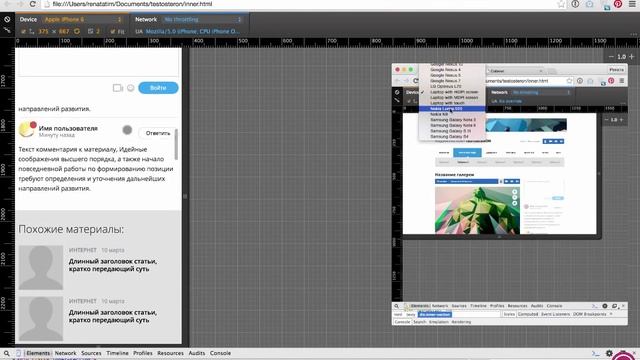Viewport: 640px width, 360px height.
Task: Click the first Длинный заголовок статьи headline
Action: [113, 265]
